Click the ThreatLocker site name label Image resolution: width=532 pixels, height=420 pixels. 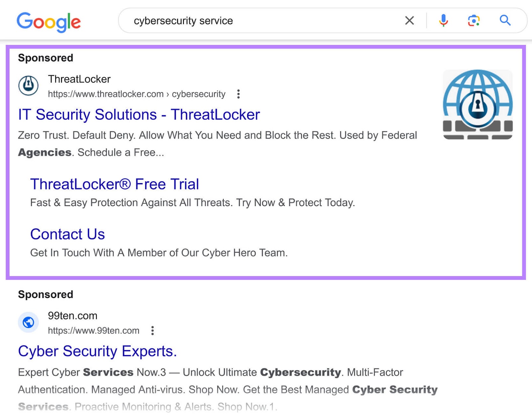pos(79,79)
